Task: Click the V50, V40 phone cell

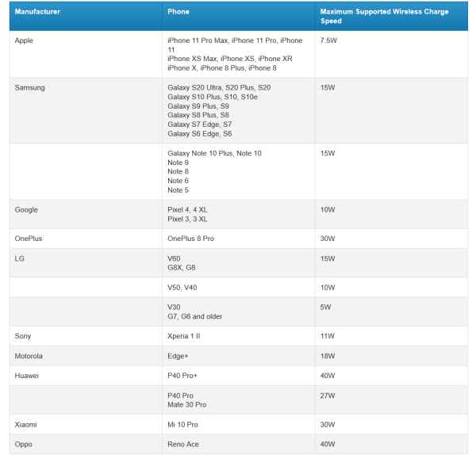Action: [x=239, y=287]
